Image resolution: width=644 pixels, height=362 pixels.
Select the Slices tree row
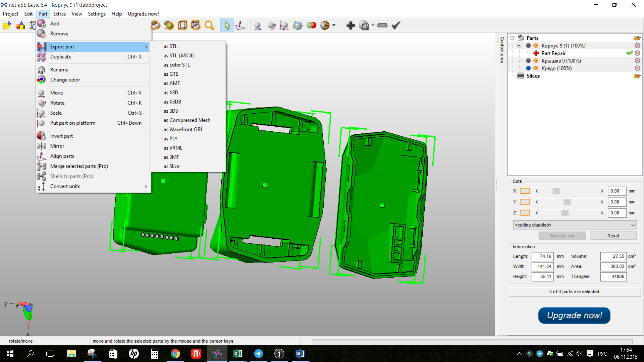click(533, 76)
